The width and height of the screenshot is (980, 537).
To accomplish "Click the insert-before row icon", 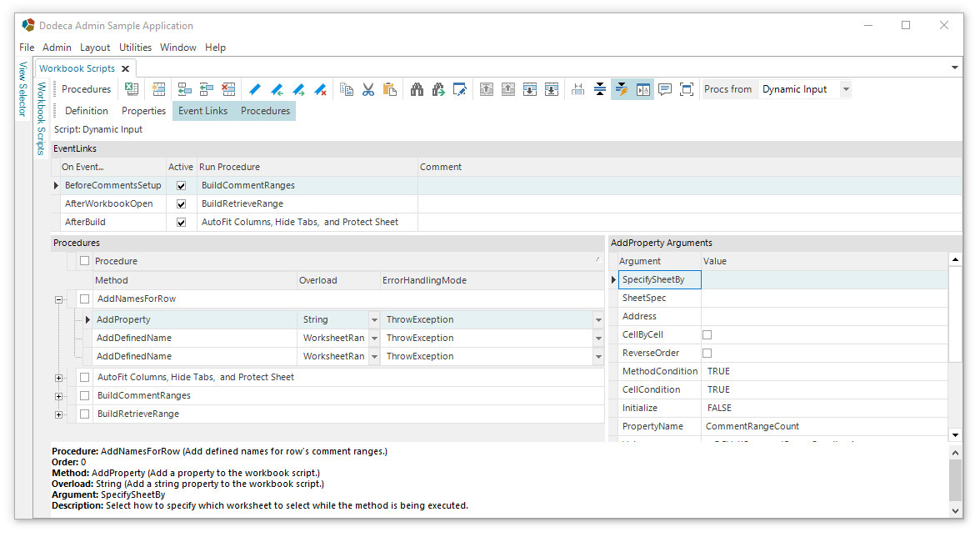I will point(207,89).
